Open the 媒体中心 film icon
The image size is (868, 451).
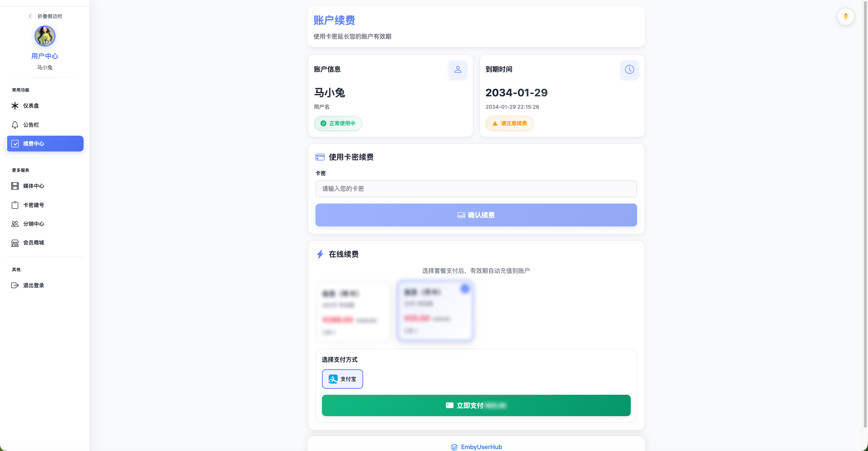click(x=15, y=186)
